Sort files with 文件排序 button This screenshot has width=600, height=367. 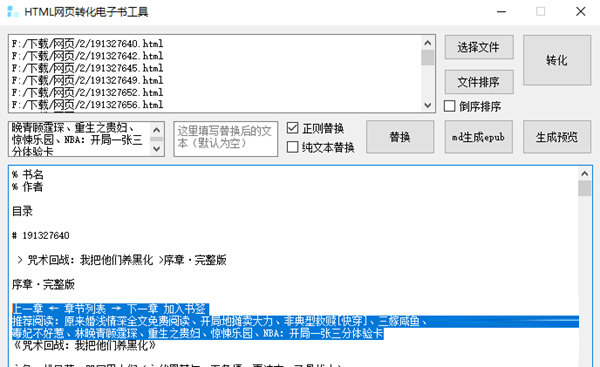click(x=479, y=82)
